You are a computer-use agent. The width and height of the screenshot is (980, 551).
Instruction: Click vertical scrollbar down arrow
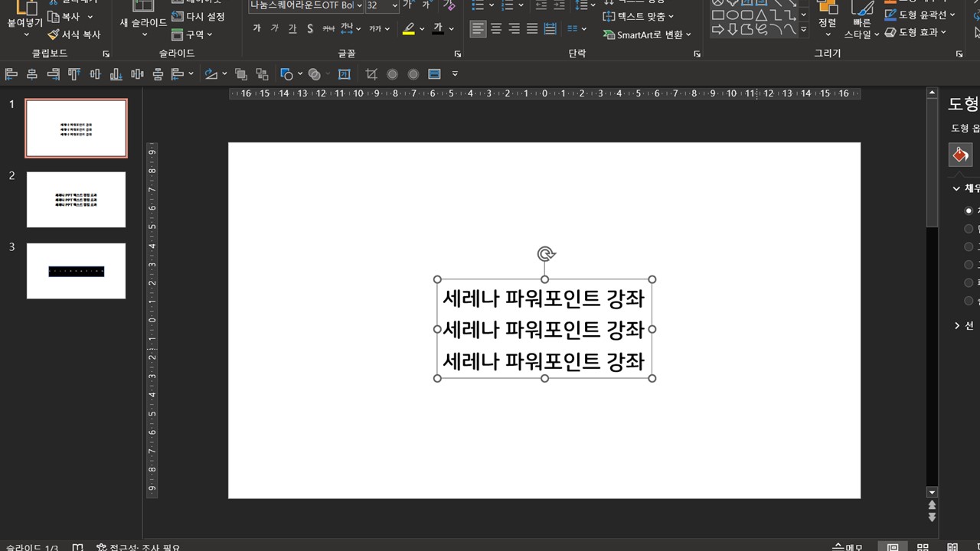[932, 492]
